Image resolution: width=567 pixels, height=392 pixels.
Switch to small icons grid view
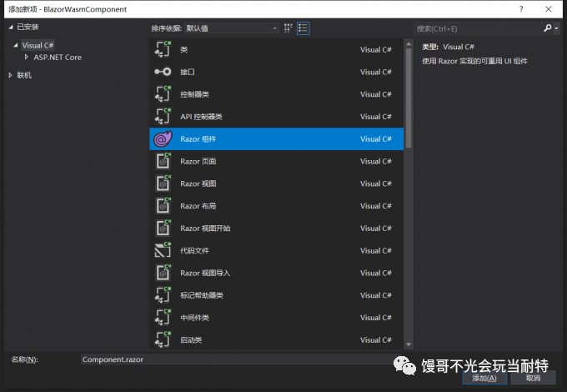[x=289, y=28]
